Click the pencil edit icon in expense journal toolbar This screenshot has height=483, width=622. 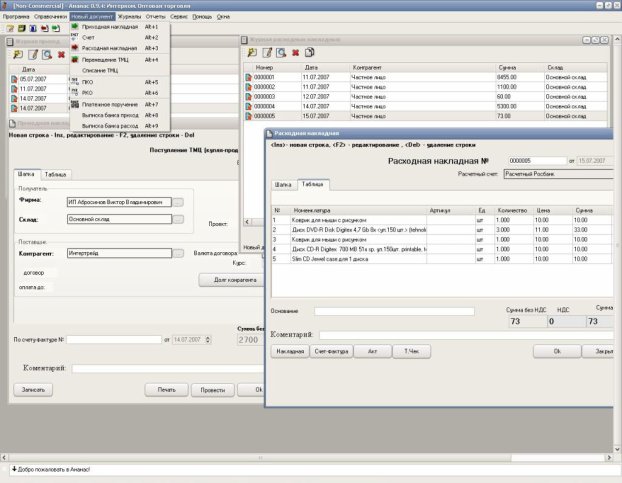pos(267,53)
